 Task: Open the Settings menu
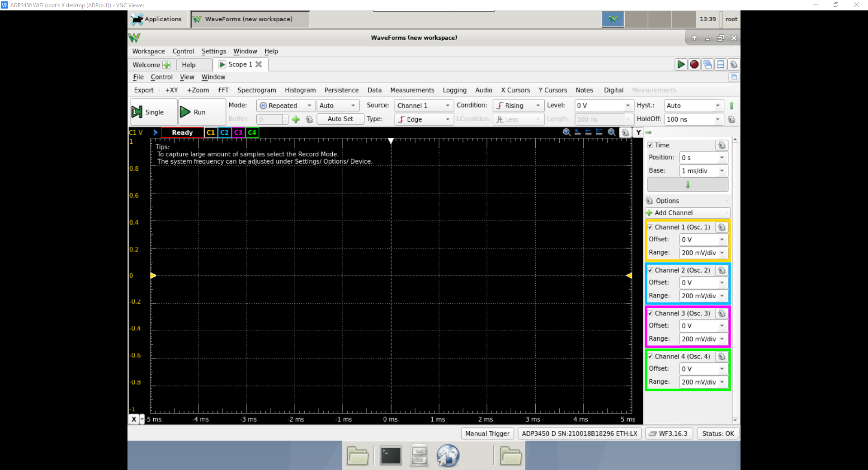(x=213, y=52)
